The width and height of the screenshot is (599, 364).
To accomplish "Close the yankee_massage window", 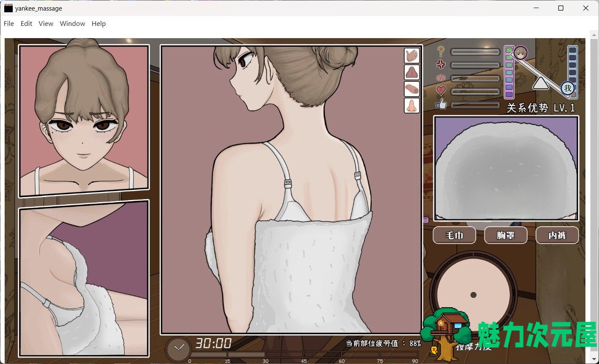I will pos(586,8).
